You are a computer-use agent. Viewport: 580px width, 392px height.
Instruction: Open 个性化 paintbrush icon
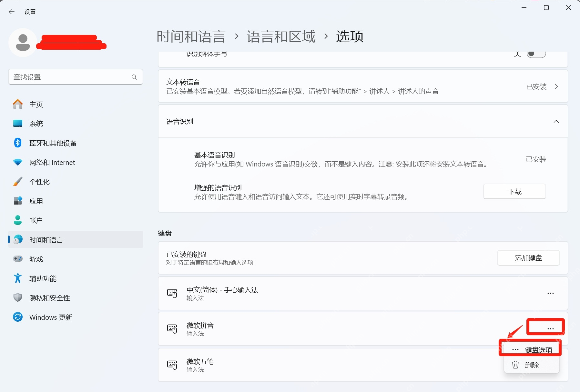click(18, 181)
